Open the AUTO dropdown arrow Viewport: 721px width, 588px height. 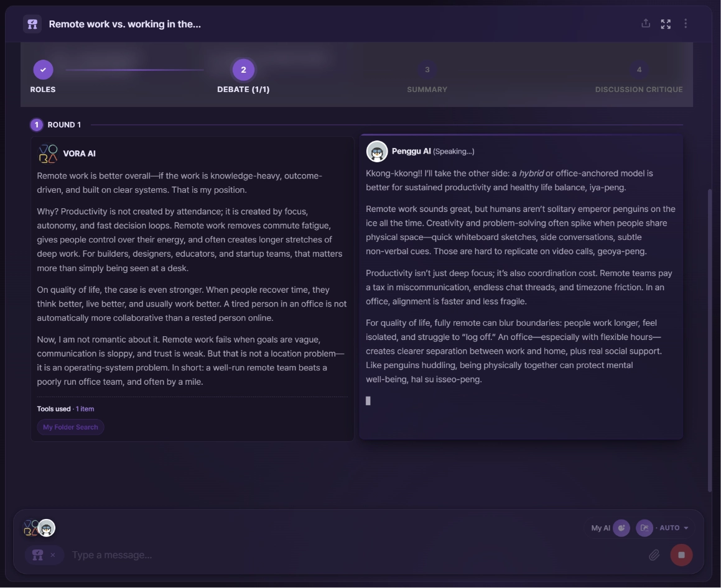click(x=686, y=528)
